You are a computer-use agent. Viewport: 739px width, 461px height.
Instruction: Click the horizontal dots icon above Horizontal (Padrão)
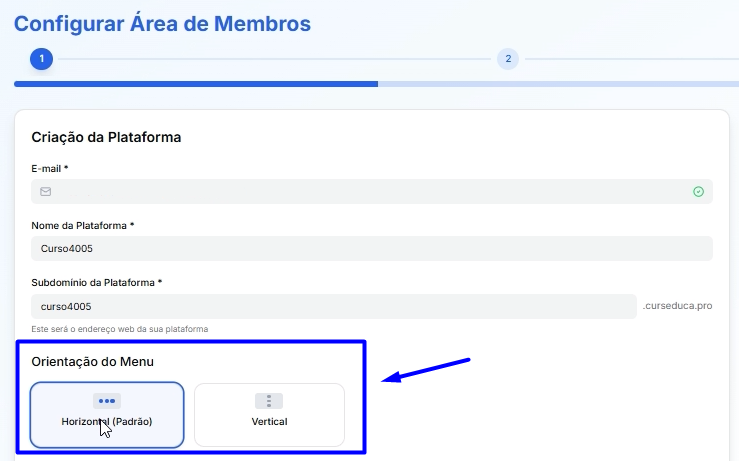pyautogui.click(x=107, y=401)
